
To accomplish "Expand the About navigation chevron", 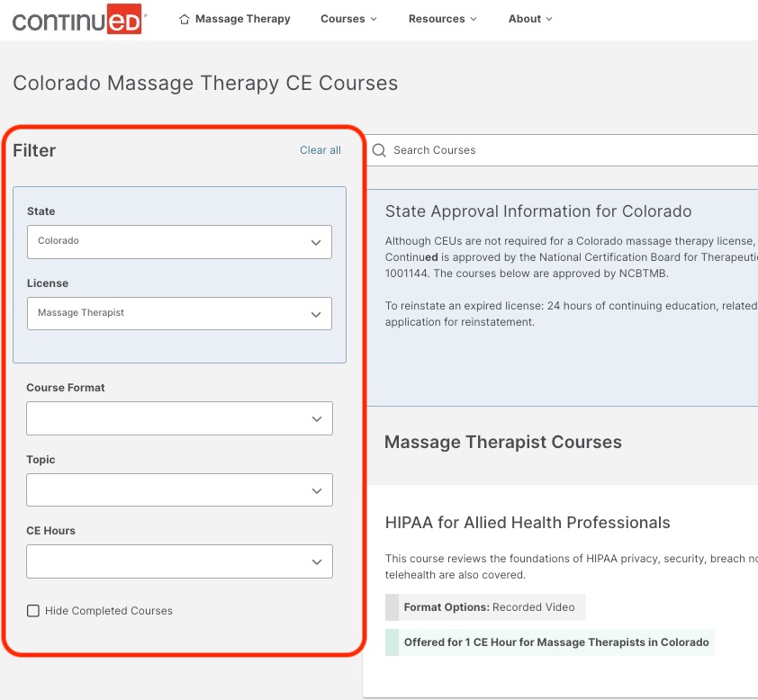I will 549,18.
